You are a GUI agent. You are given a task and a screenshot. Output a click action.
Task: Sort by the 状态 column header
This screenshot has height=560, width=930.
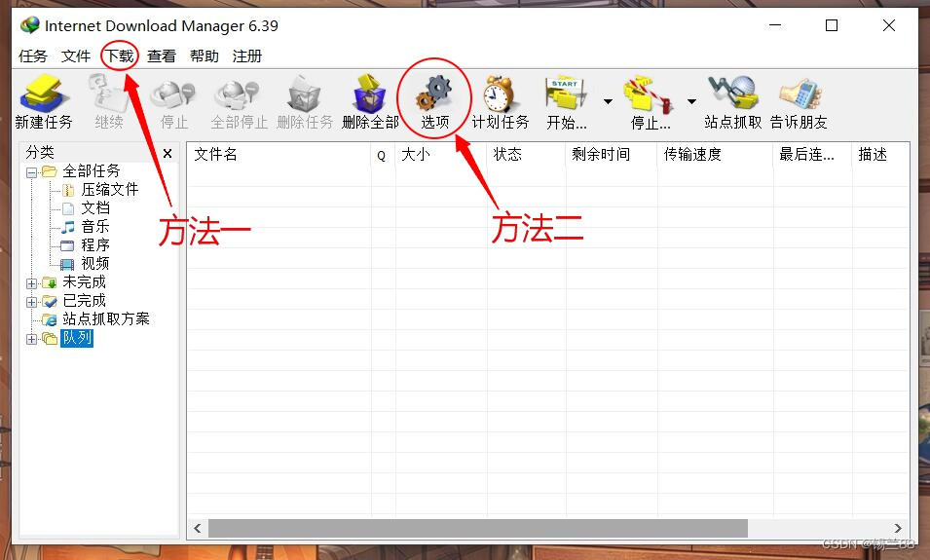tap(526, 155)
